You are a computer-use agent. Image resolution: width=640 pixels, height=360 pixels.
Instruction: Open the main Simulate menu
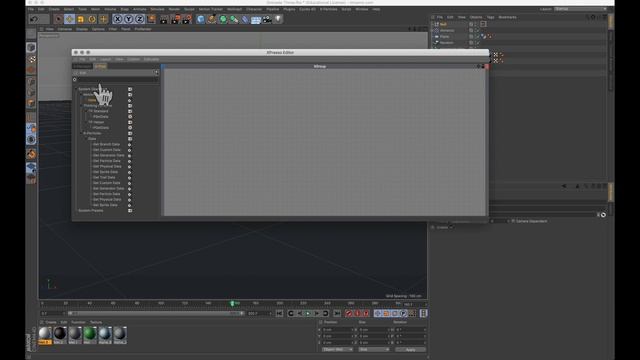coord(157,9)
